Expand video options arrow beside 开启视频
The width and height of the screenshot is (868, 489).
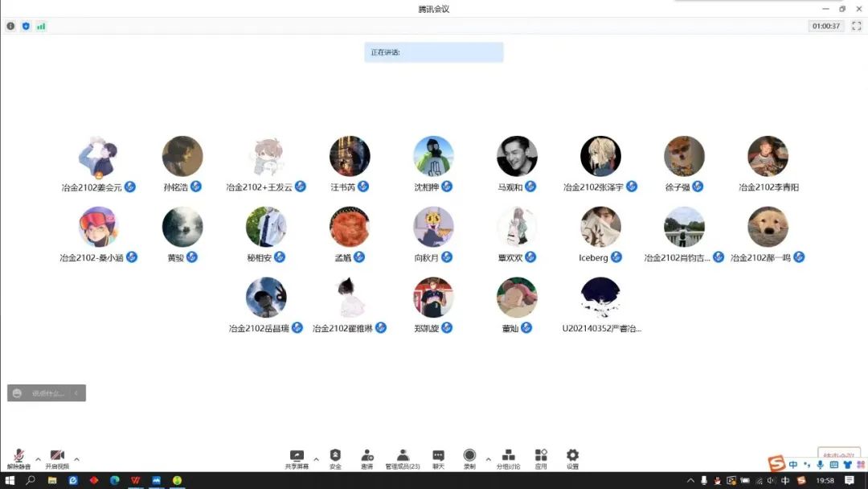[76, 459]
